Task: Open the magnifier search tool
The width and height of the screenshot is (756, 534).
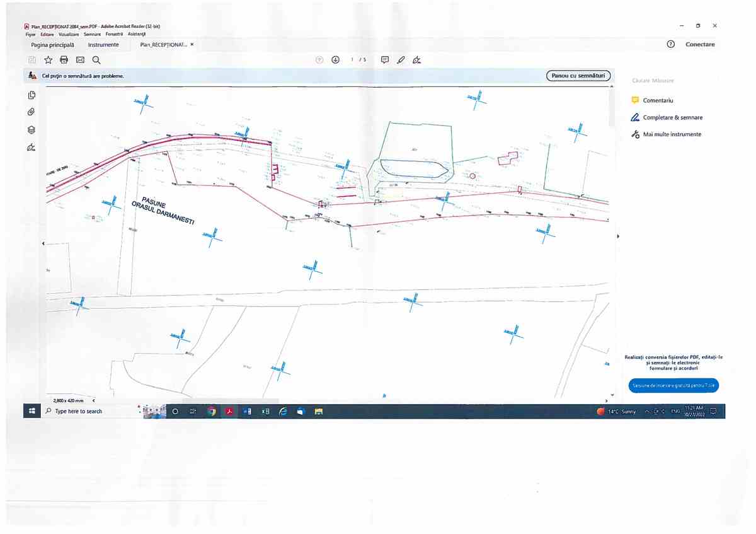Action: pos(96,60)
